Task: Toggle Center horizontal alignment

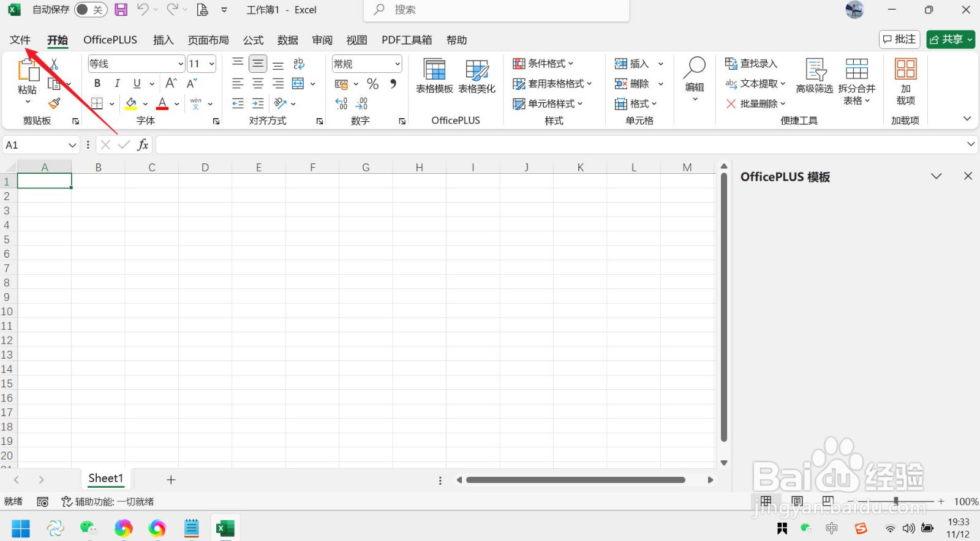Action: point(258,84)
